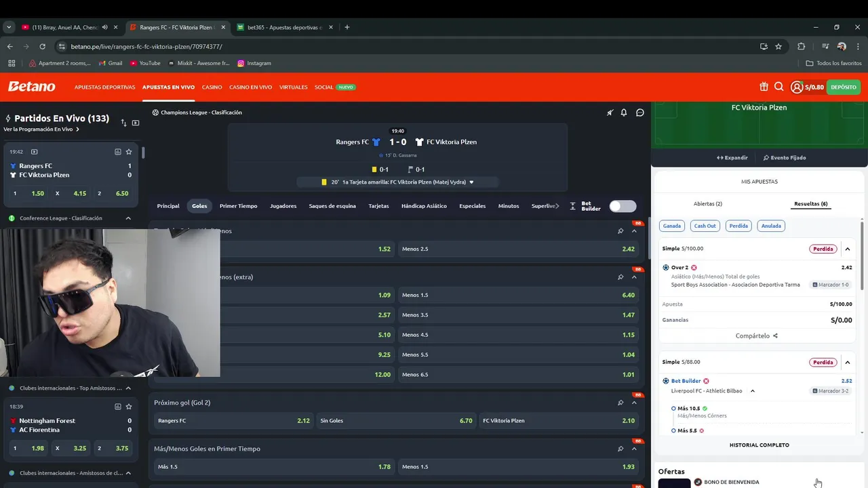This screenshot has height=488, width=868.
Task: Toggle the Bet Builder switch
Action: pos(623,206)
